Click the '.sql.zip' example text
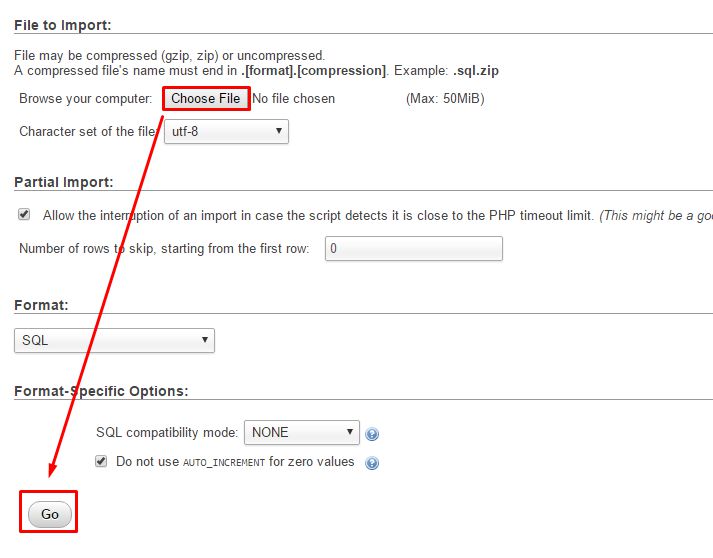713x558 pixels. coord(476,71)
